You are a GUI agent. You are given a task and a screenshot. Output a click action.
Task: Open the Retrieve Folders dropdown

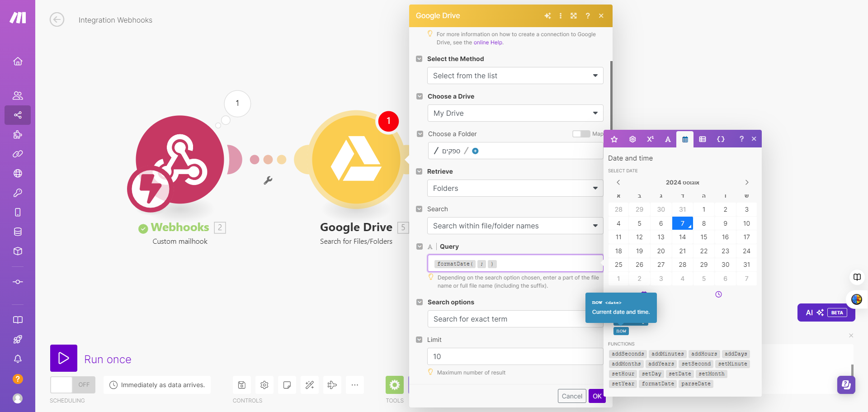(515, 189)
